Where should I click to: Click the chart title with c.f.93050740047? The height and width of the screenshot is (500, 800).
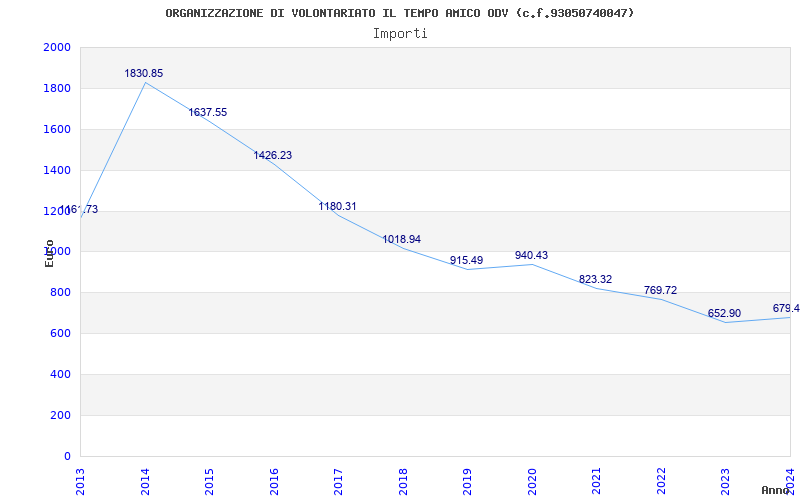pos(399,13)
